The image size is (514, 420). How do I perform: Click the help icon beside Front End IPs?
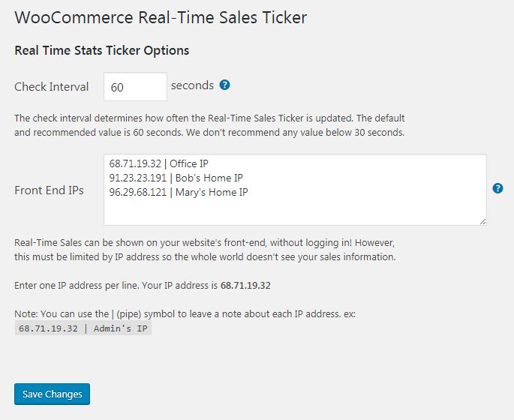tap(497, 188)
